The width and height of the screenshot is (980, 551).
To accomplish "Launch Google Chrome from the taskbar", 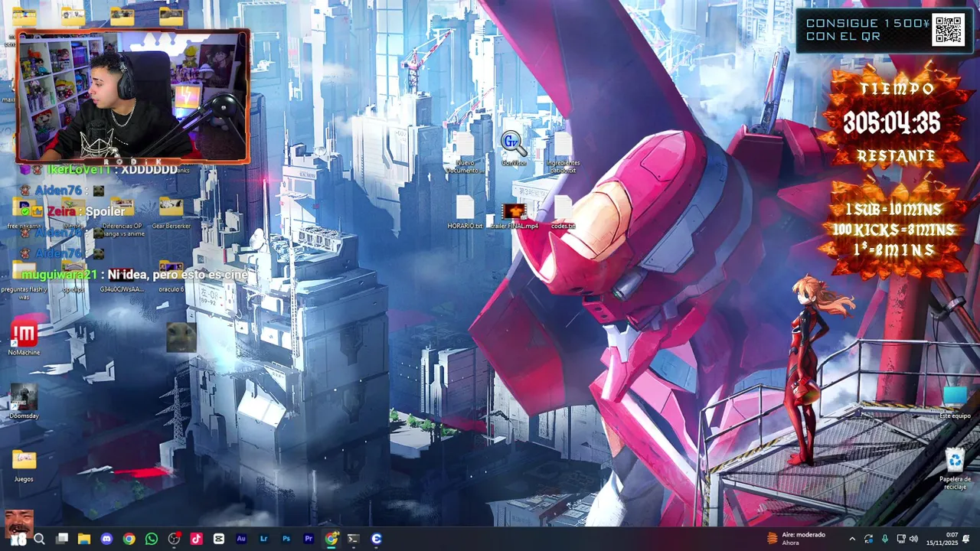I will point(129,539).
